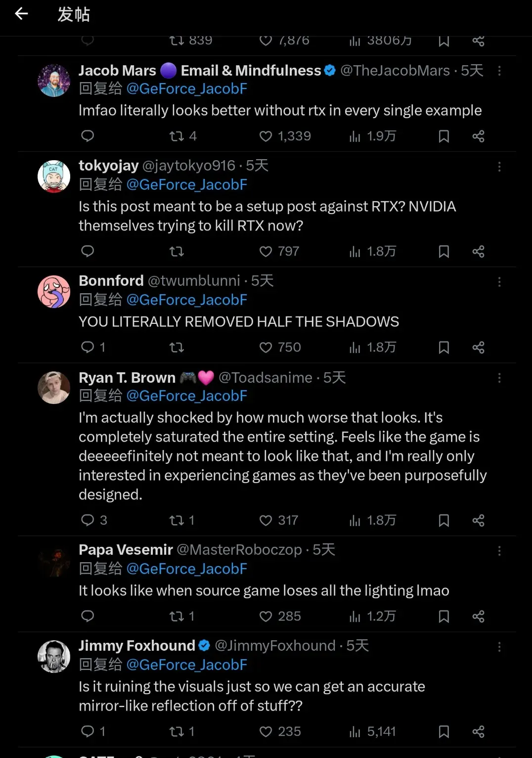Bookmark Jimmy Foxhound's reply
This screenshot has width=532, height=758.
(443, 731)
